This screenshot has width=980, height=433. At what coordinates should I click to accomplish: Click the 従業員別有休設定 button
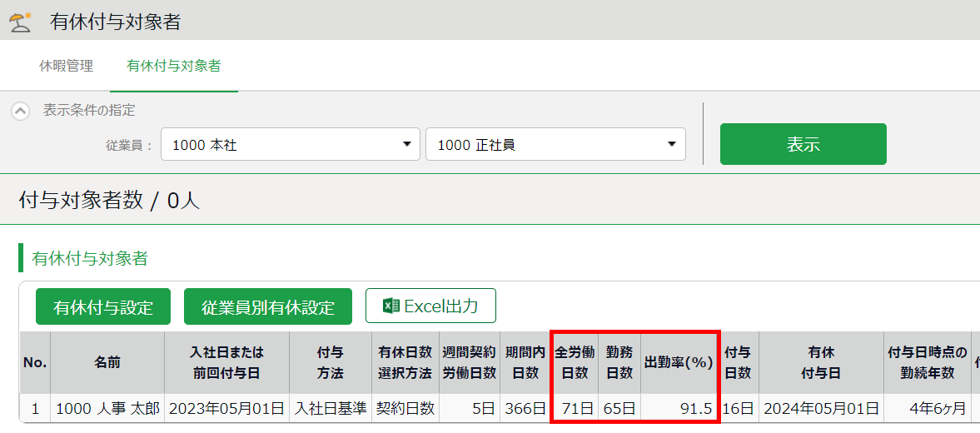click(268, 306)
